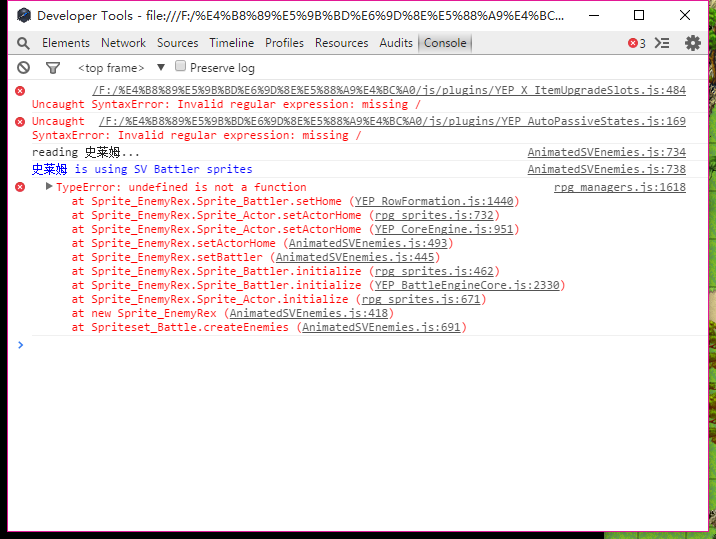Switch to the Timeline tab

pos(232,43)
